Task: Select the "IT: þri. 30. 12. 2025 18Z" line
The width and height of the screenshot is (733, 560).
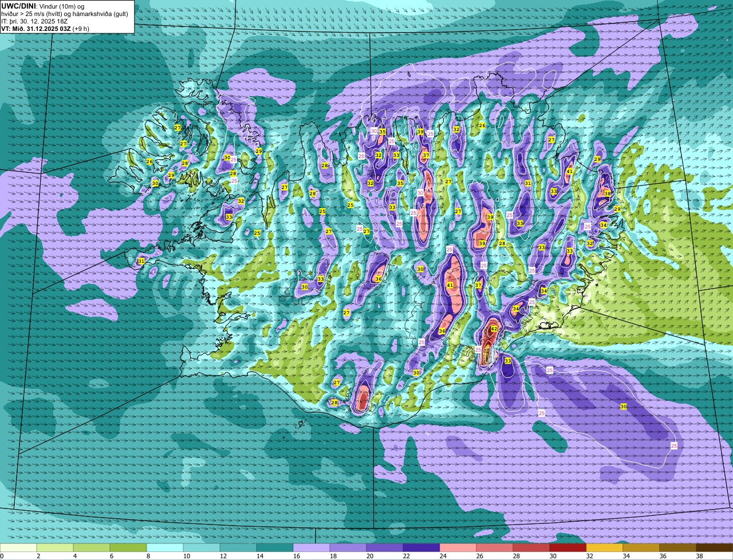Action: tap(34, 21)
